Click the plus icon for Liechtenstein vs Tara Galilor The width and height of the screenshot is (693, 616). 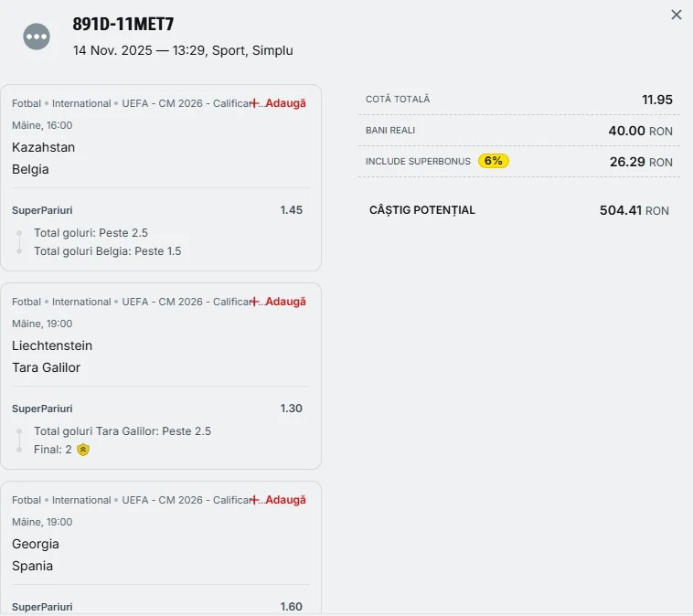pyautogui.click(x=255, y=302)
